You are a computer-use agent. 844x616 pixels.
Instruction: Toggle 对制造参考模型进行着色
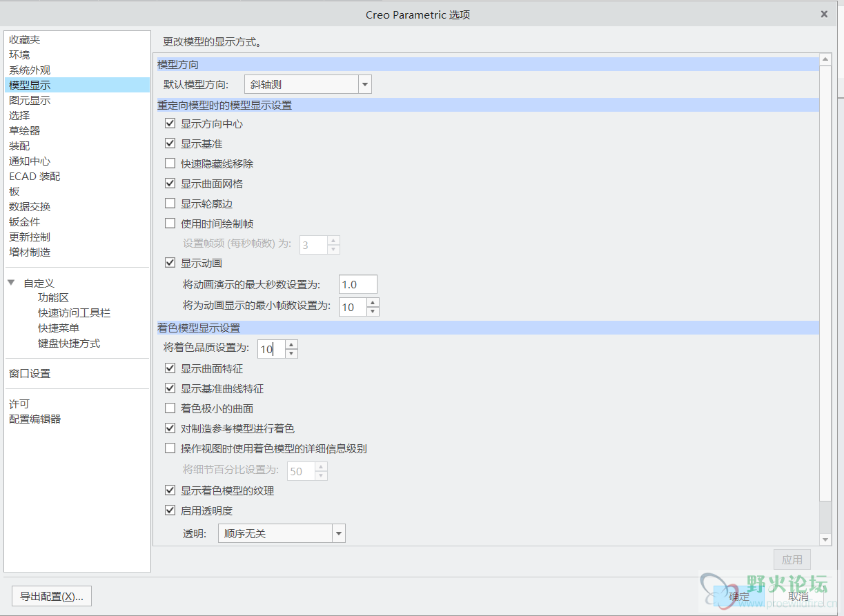coord(170,429)
